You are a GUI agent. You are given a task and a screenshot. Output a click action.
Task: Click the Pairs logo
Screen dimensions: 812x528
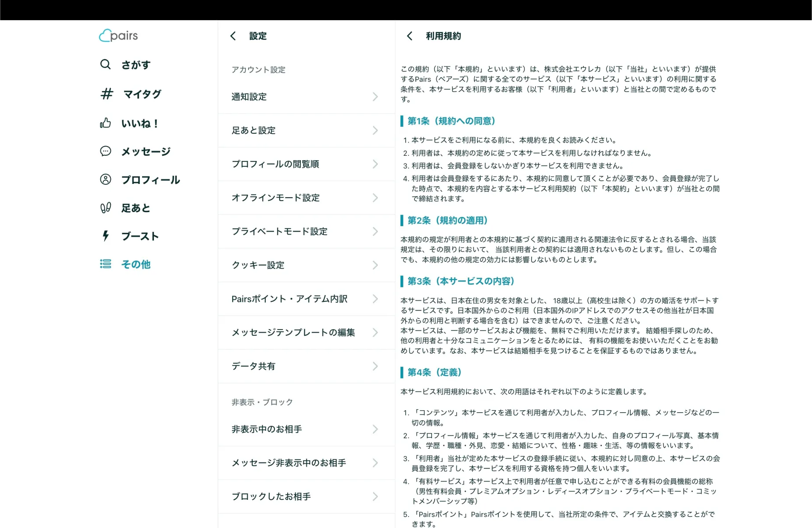click(118, 36)
